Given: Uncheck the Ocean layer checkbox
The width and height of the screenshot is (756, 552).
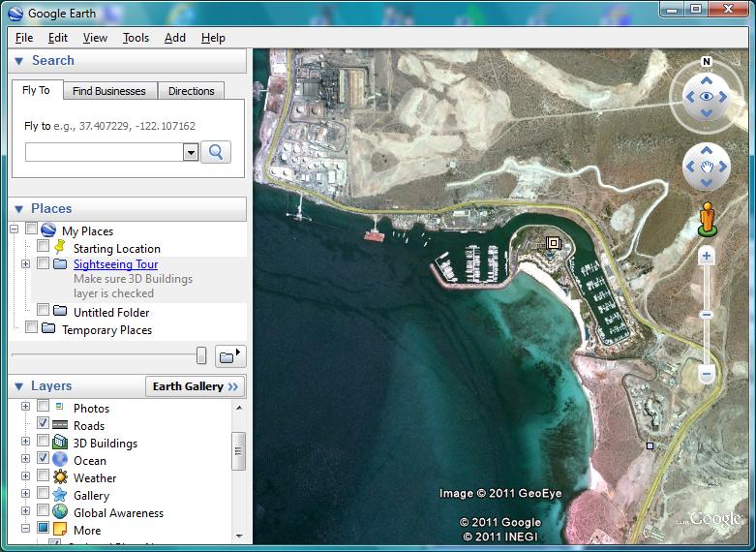Looking at the screenshot, I should (43, 458).
